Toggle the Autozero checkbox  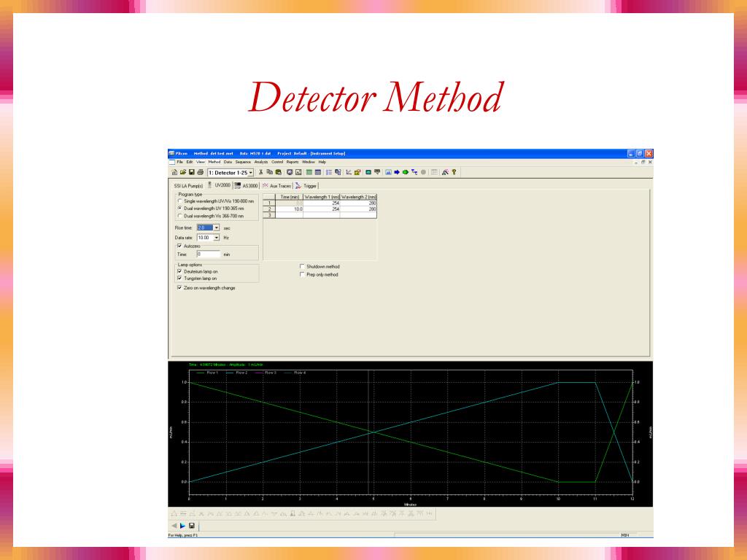click(x=179, y=246)
